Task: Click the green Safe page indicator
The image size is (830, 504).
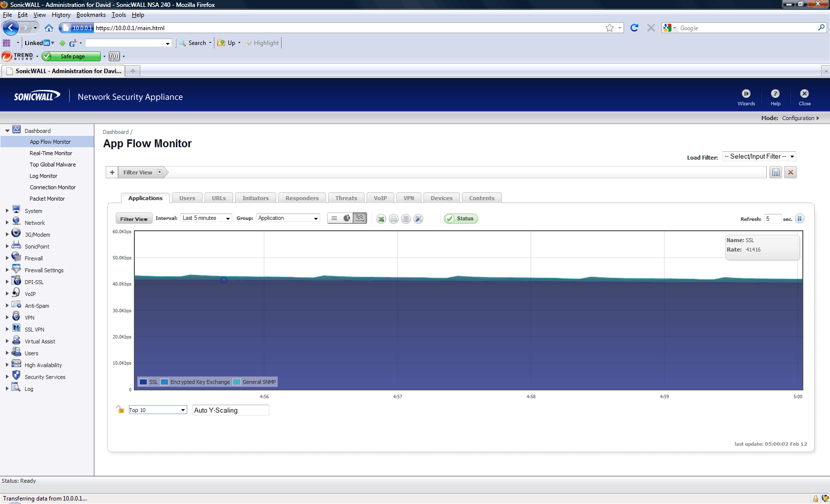Action: [x=71, y=56]
